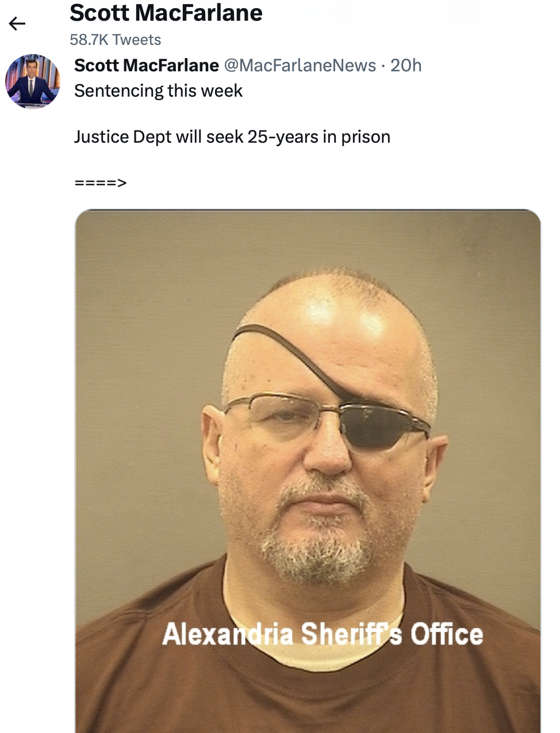Viewport: 560px width, 733px height.
Task: Click the ====> arrow text in the tweet
Action: click(101, 183)
